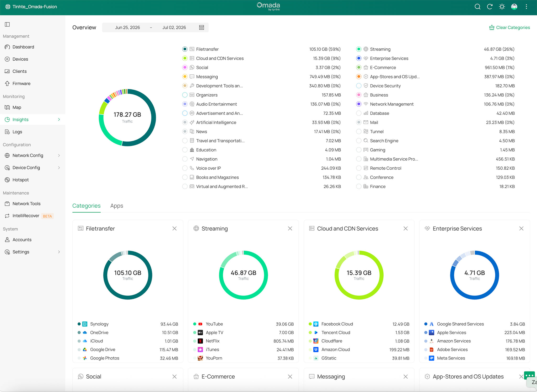
Task: Expand the Device Config chevron
Action: pyautogui.click(x=59, y=168)
